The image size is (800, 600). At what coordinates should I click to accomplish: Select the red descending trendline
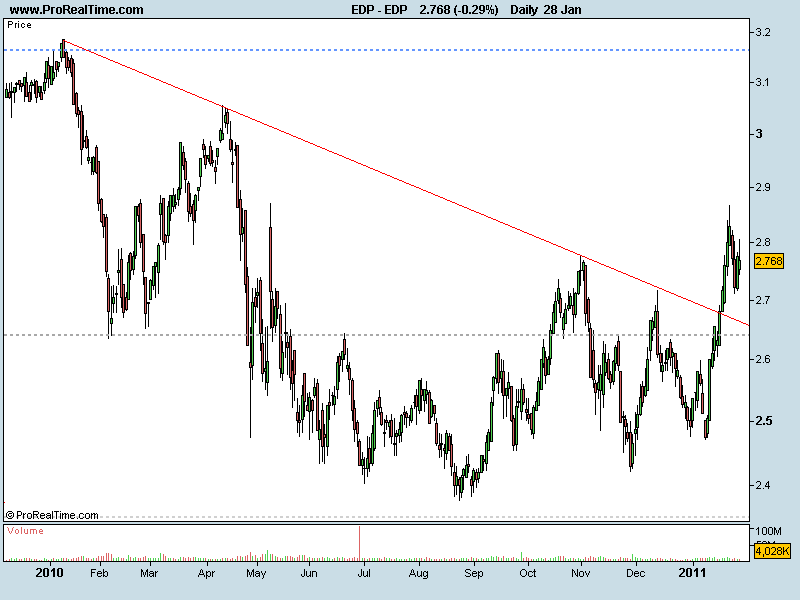tap(408, 183)
